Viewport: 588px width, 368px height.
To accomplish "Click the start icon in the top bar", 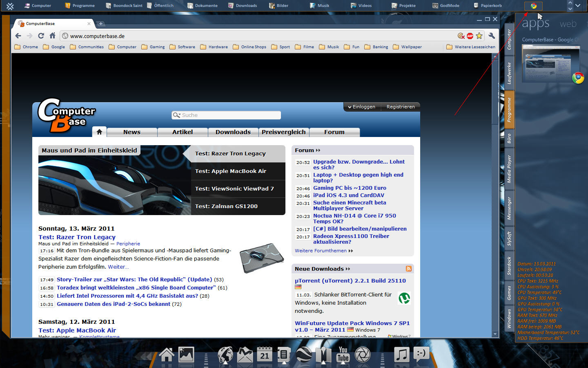I will (x=10, y=6).
